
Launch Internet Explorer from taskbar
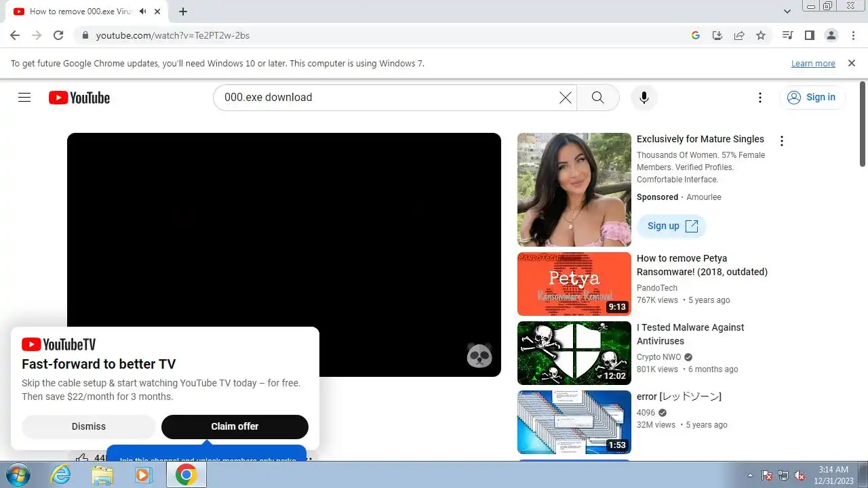pyautogui.click(x=61, y=475)
